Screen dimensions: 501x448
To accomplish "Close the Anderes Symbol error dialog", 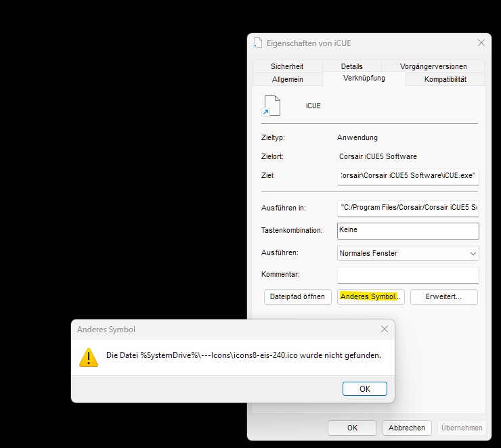I will point(385,329).
